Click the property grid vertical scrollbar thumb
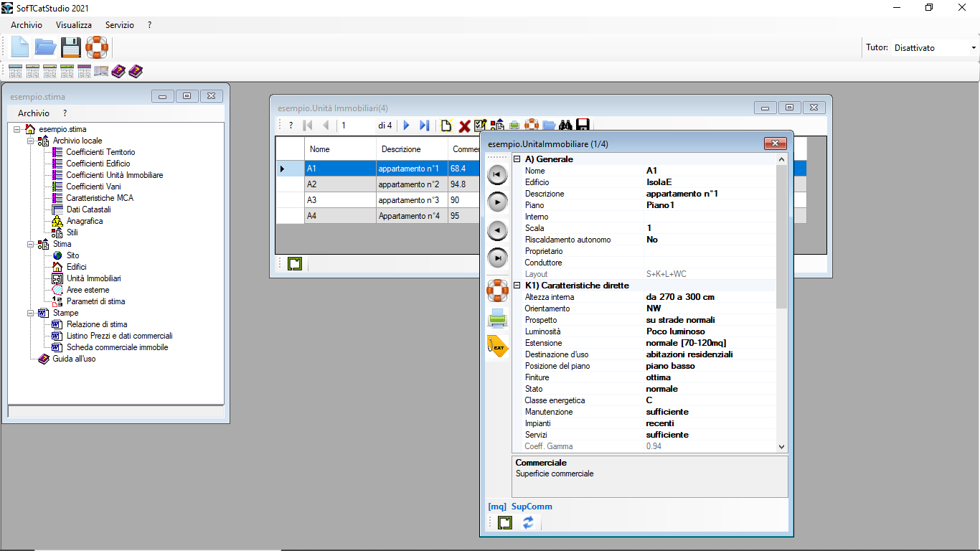Screen dimensions: 980x551 click(x=782, y=237)
